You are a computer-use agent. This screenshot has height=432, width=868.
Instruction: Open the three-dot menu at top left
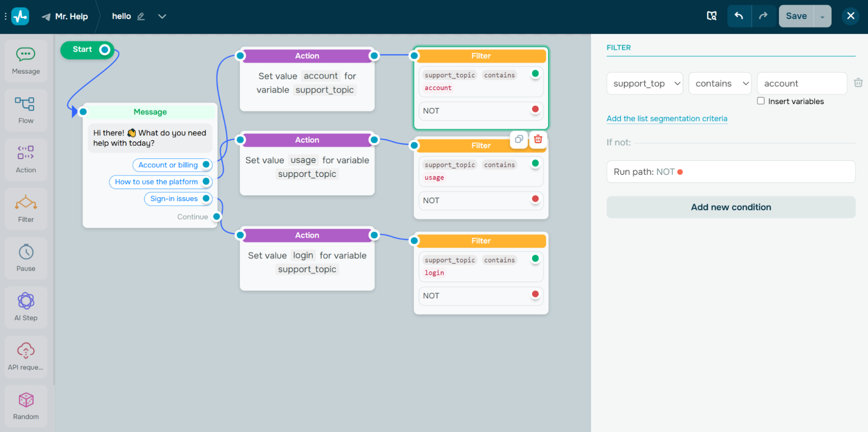(x=5, y=16)
